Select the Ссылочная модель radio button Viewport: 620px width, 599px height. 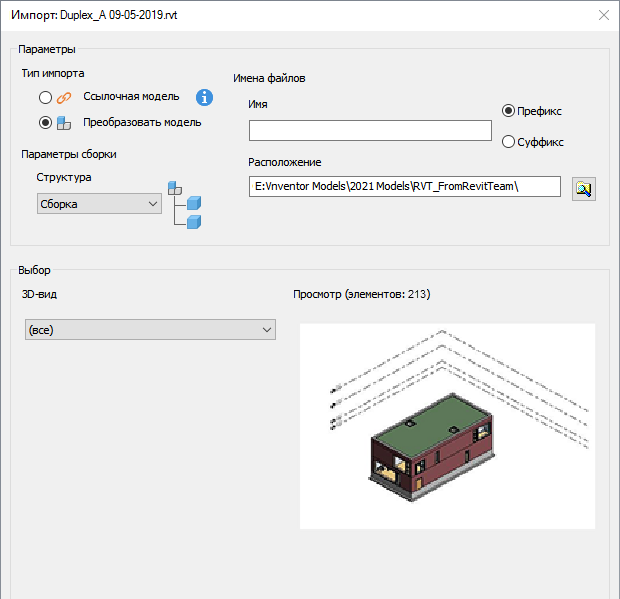point(45,97)
